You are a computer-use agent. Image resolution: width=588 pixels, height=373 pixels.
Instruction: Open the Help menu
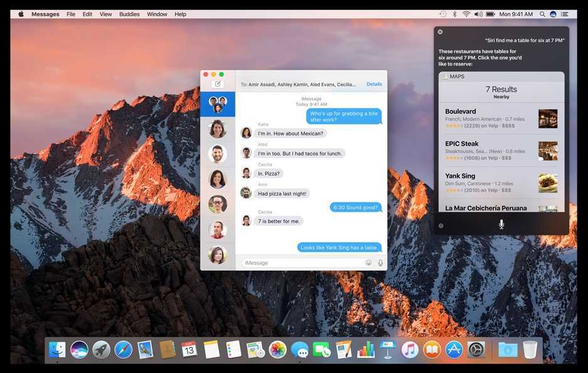coord(180,14)
